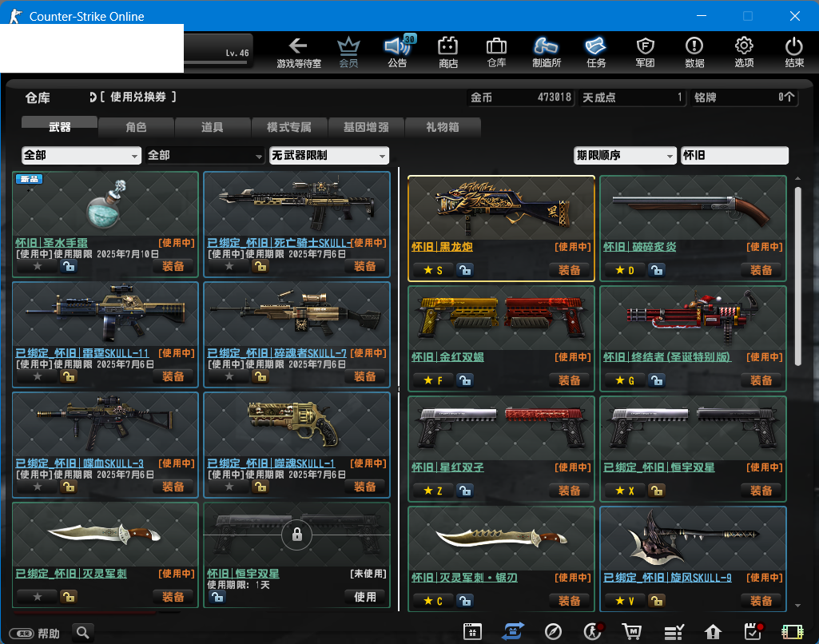The height and width of the screenshot is (644, 819).
Task: Toggle the 帮助 help switch
Action: pyautogui.click(x=22, y=633)
